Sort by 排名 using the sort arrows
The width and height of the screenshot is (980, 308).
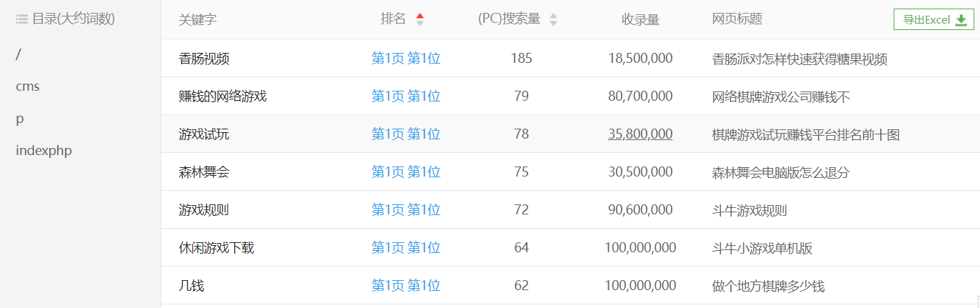[420, 20]
